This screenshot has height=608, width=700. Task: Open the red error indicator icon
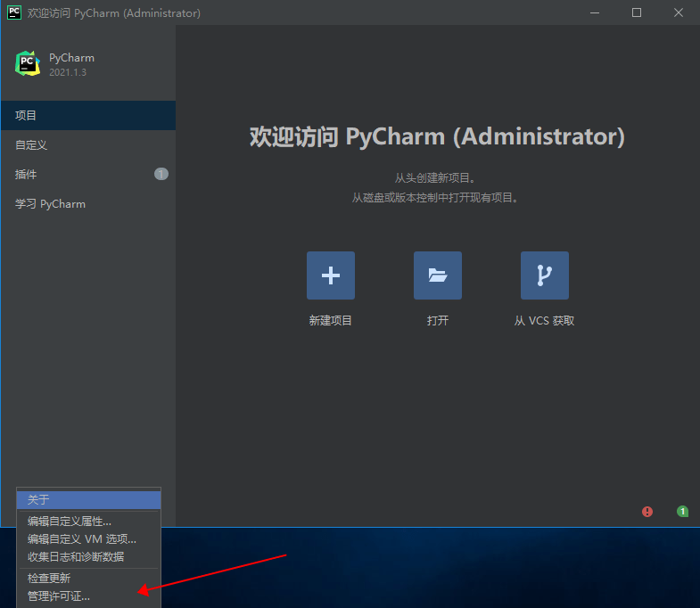647,512
